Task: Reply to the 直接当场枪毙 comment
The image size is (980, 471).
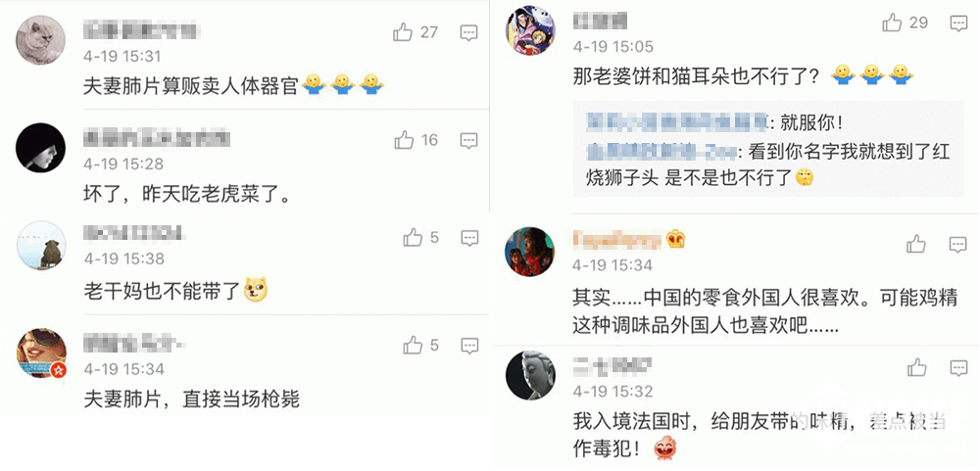Action: pos(469,345)
